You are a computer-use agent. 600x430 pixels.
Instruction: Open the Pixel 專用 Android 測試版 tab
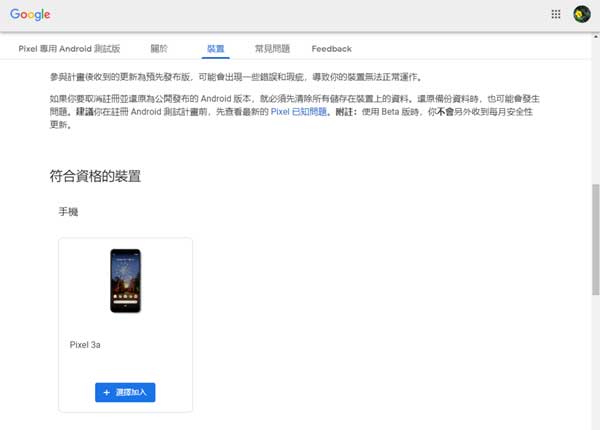69,49
